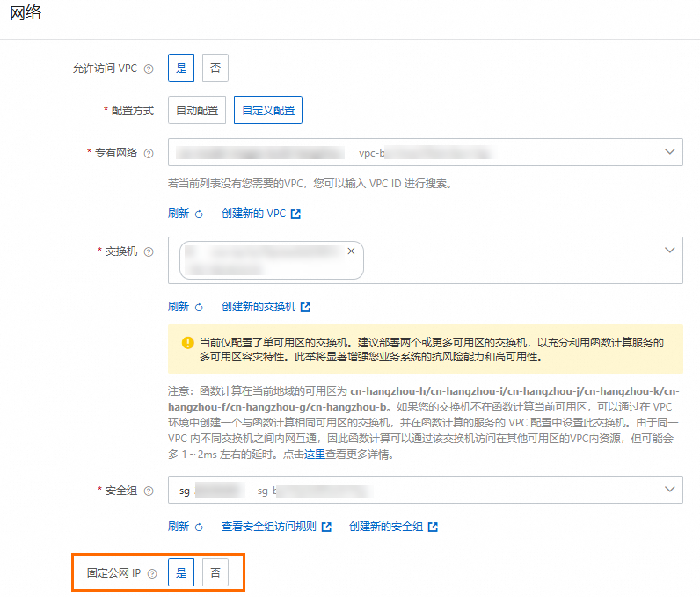Choose 自动配置 as the configuration method
This screenshot has width=700, height=597.
197,110
